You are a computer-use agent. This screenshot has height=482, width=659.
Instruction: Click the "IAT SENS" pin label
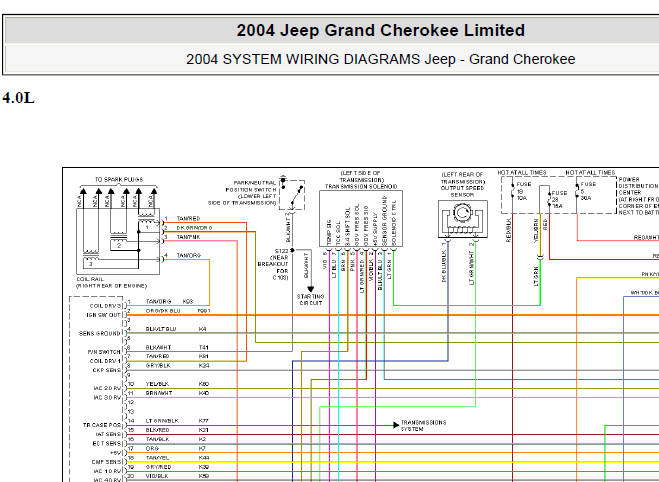point(108,435)
